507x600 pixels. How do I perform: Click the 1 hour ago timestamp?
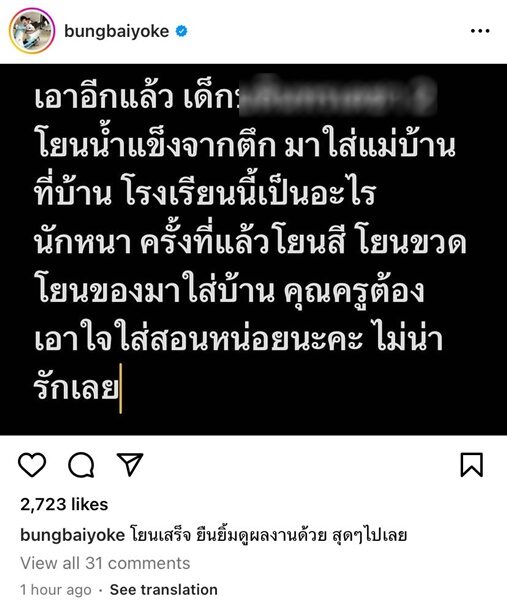(x=56, y=590)
